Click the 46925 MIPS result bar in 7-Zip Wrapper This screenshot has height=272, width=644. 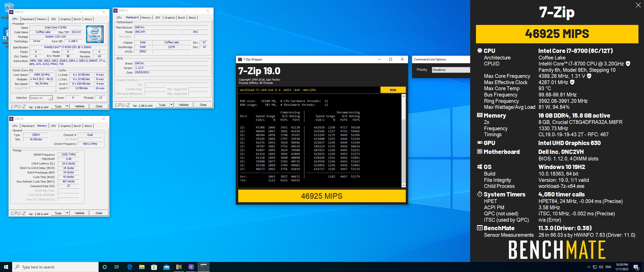(x=322, y=196)
